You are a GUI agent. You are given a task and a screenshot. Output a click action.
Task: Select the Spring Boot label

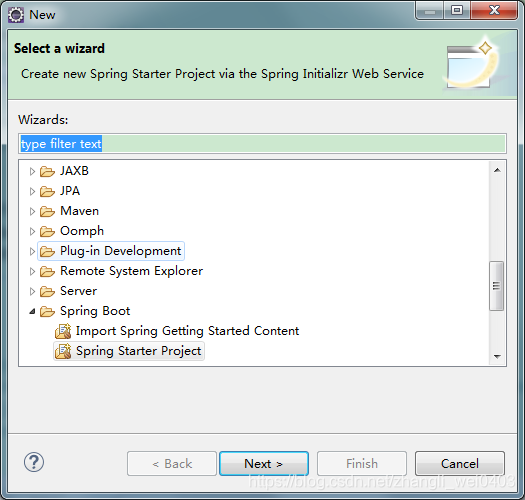[95, 311]
